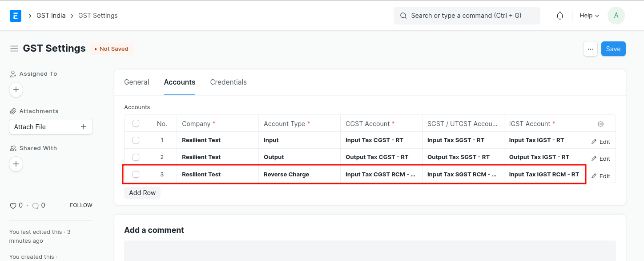Click the IGST Account column header

(545, 123)
